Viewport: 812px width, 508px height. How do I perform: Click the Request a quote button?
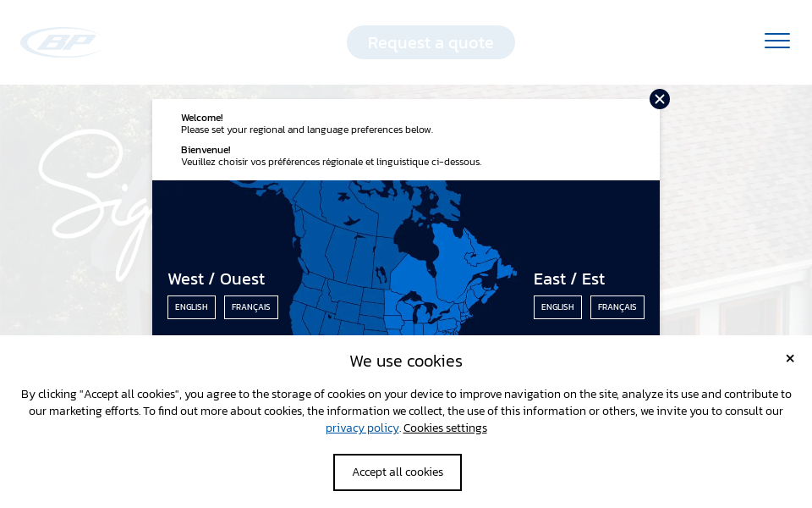tap(431, 41)
